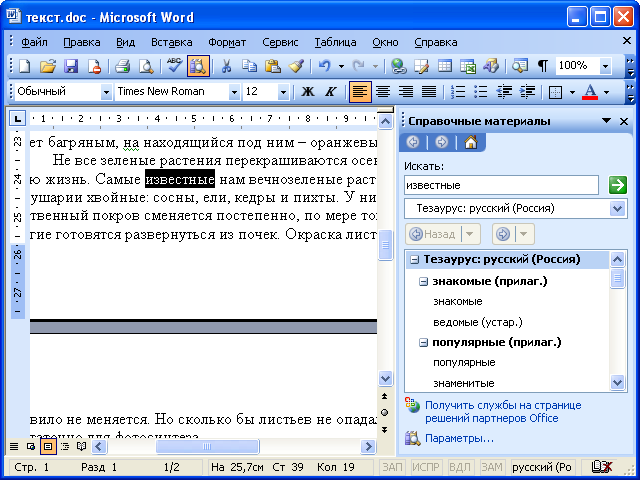The height and width of the screenshot is (480, 640).
Task: Toggle the Research reference materials button
Action: click(x=198, y=66)
